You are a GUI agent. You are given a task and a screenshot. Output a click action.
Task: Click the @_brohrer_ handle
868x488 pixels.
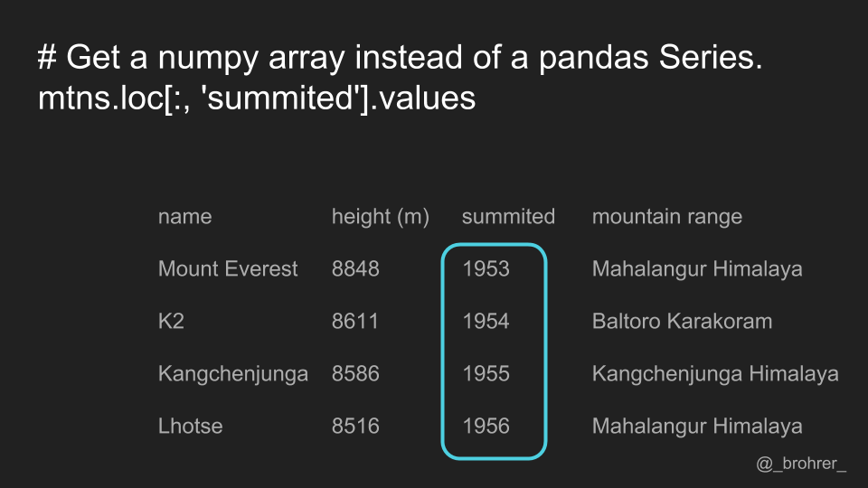(x=801, y=464)
